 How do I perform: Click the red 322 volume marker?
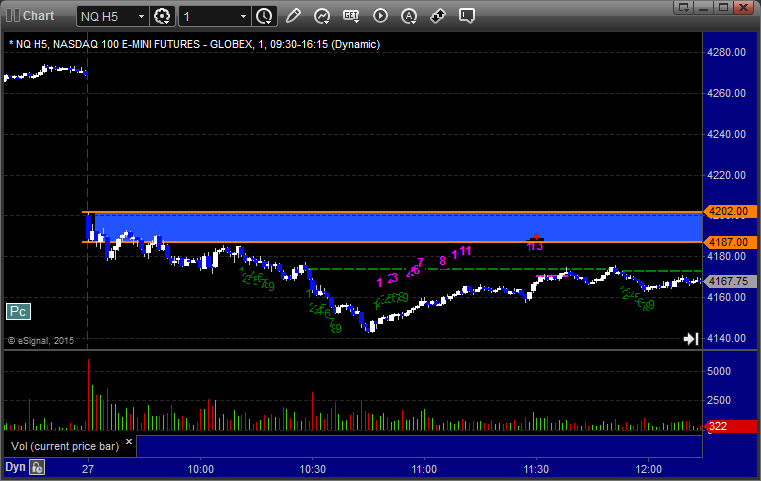pyautogui.click(x=717, y=427)
